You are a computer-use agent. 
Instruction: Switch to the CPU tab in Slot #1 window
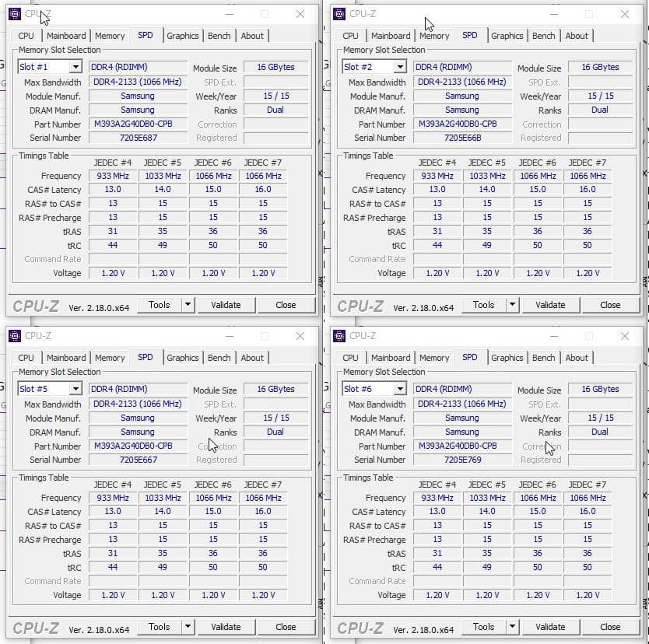[26, 35]
